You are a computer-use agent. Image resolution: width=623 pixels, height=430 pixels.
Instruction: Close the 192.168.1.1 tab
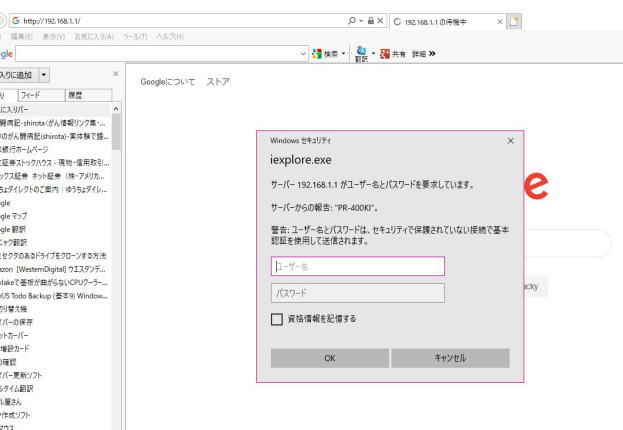pos(500,22)
